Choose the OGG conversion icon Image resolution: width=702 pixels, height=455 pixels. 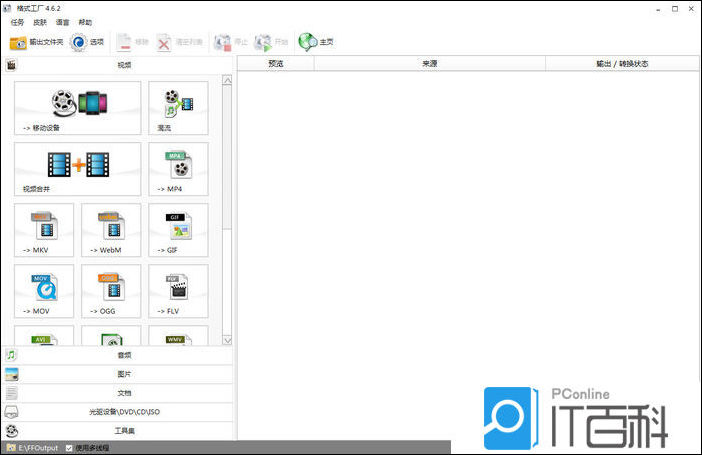111,291
